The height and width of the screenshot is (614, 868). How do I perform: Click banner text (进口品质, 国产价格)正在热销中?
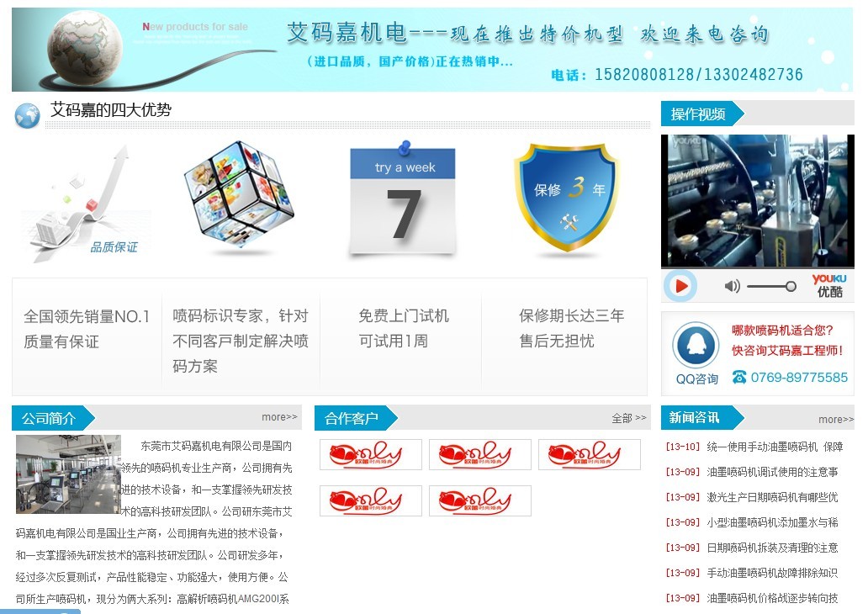(x=410, y=61)
